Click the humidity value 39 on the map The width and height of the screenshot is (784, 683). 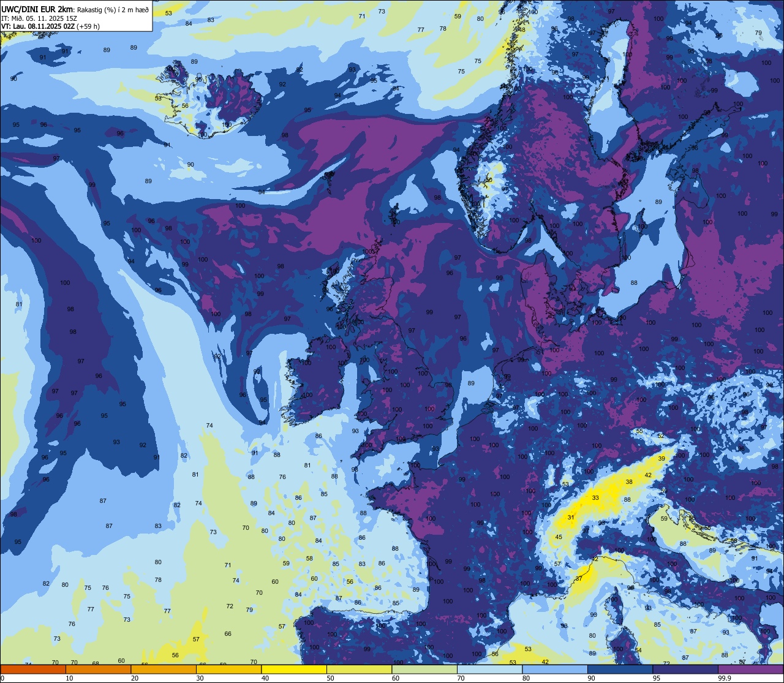pos(661,459)
